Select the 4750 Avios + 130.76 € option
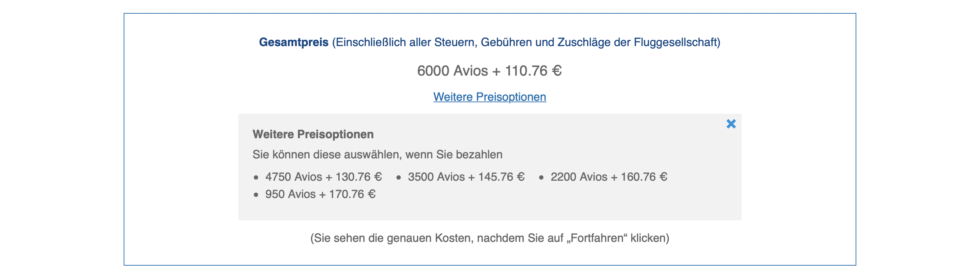The image size is (980, 275). pyautogui.click(x=323, y=177)
